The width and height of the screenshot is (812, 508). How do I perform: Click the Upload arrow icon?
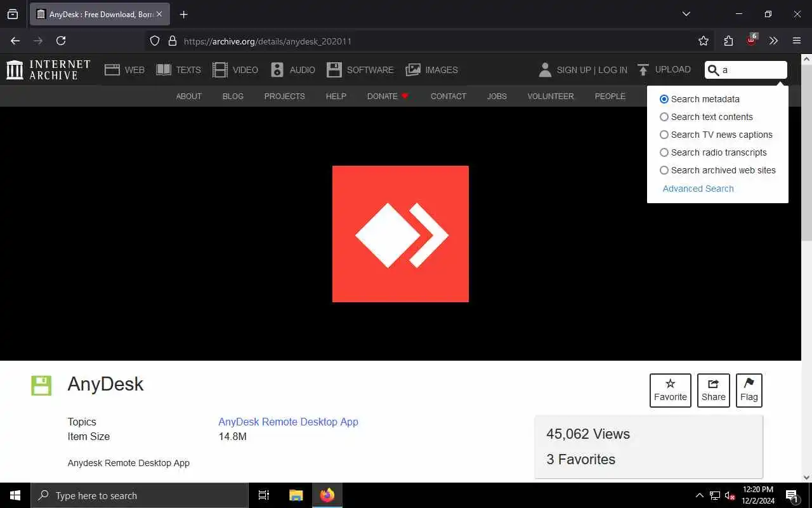(x=643, y=70)
